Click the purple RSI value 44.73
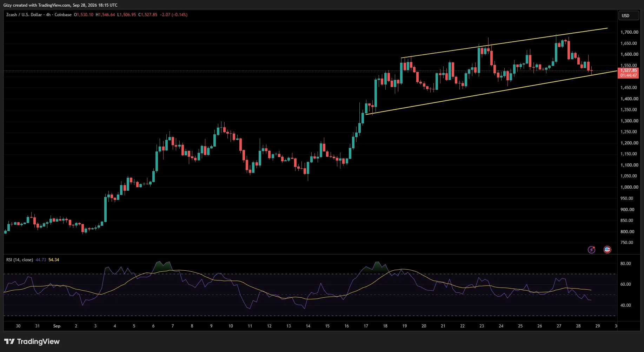Image resolution: width=644 pixels, height=352 pixels. (x=41, y=260)
